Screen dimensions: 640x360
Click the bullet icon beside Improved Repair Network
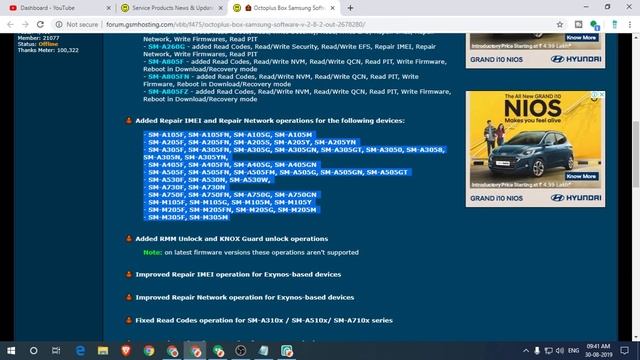pos(129,297)
